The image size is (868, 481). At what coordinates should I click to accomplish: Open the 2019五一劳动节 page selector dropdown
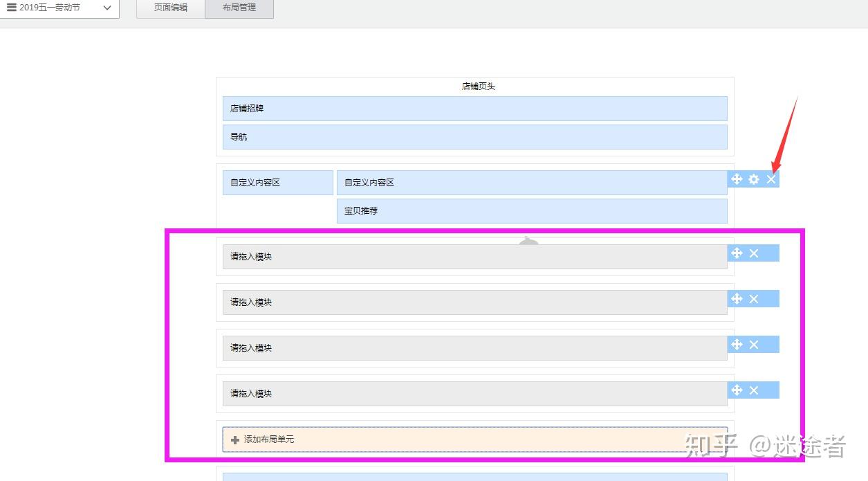click(x=107, y=8)
